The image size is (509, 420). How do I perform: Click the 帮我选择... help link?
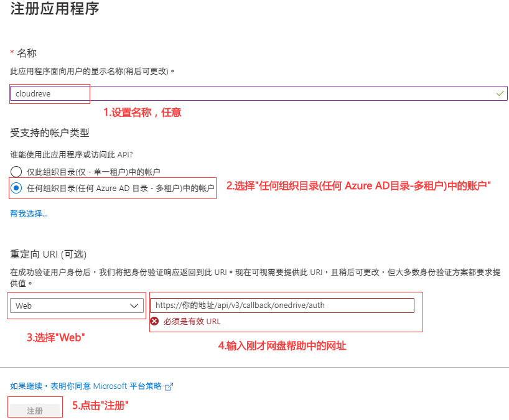click(x=29, y=213)
